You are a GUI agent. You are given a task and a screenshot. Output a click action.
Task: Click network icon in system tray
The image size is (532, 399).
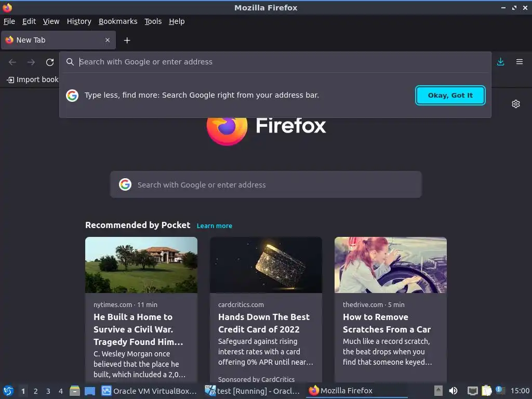[x=472, y=391]
